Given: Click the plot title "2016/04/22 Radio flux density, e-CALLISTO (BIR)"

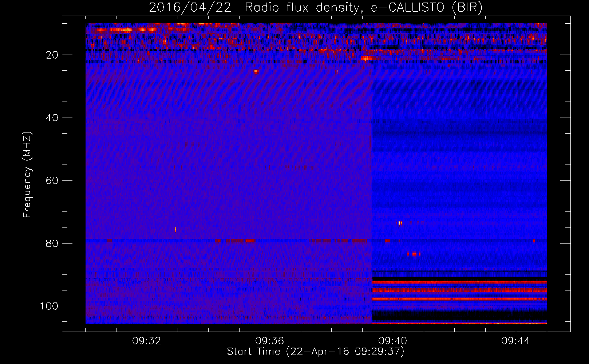Looking at the screenshot, I should pos(316,8).
